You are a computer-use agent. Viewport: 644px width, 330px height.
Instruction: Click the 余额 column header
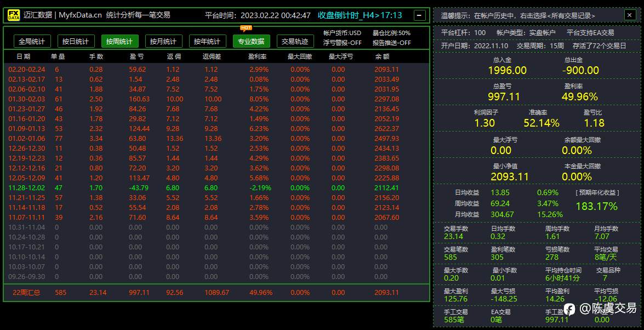point(382,56)
